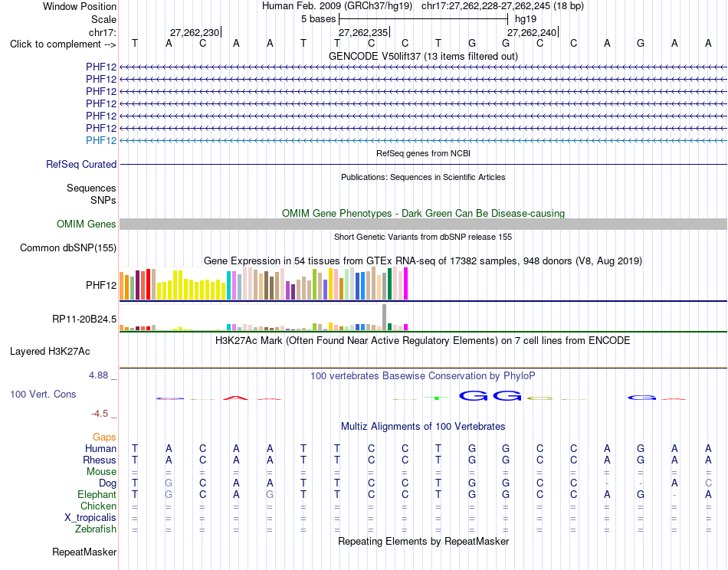Click the Sequences track label

[x=91, y=188]
